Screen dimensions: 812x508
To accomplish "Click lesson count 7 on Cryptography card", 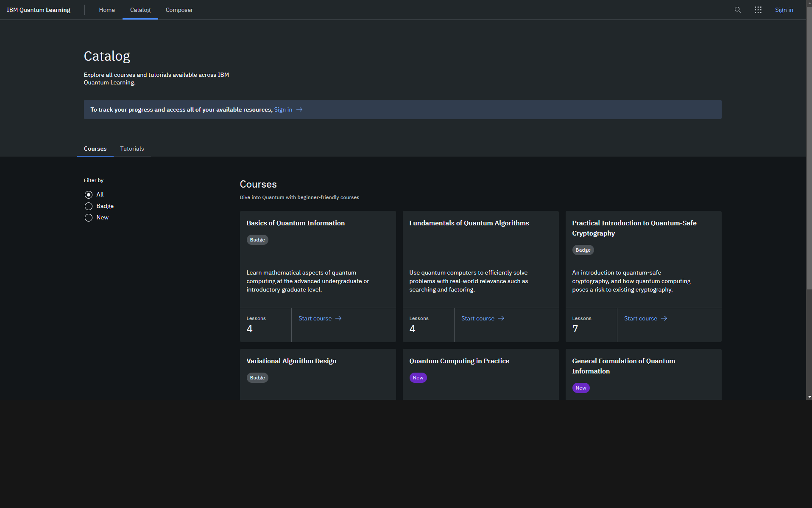I will [575, 329].
